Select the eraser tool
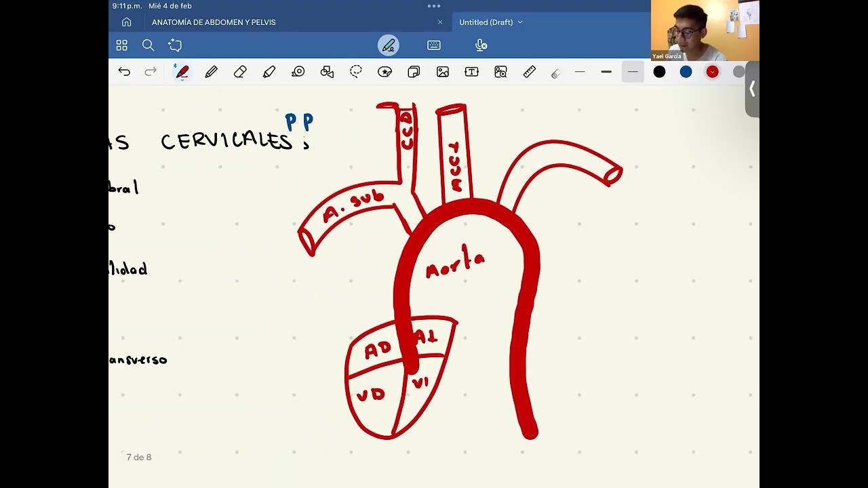The height and width of the screenshot is (488, 868). [240, 72]
